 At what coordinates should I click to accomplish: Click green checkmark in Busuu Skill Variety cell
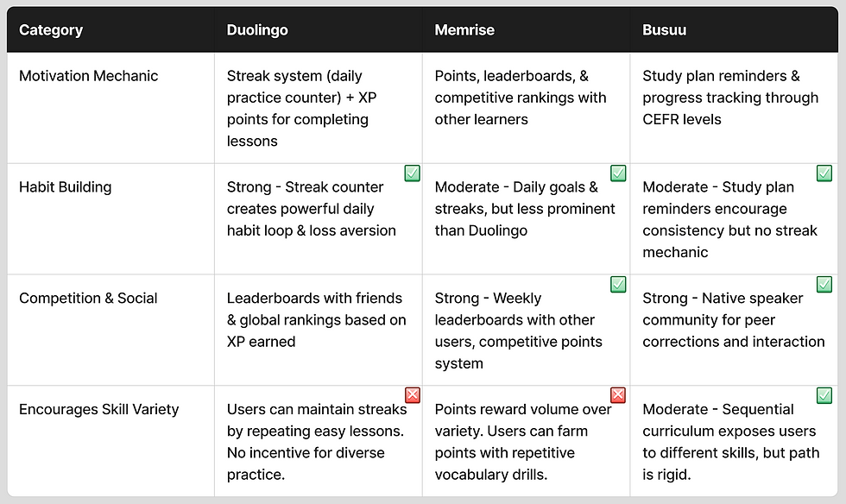coord(824,395)
